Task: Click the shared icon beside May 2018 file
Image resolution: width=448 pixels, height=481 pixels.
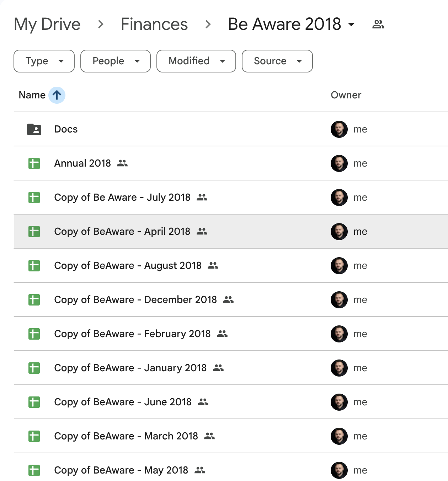Action: coord(200,470)
